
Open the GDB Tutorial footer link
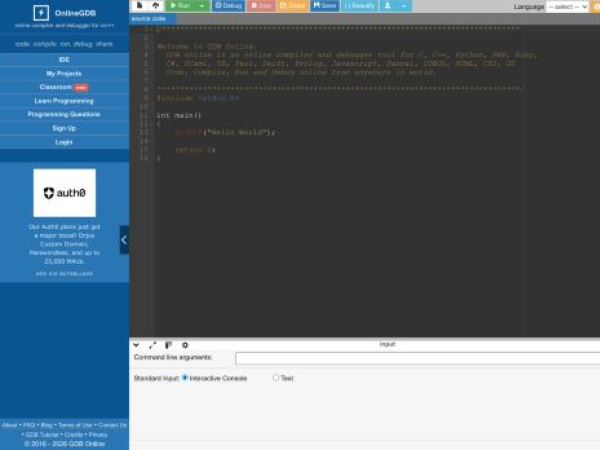[42, 435]
